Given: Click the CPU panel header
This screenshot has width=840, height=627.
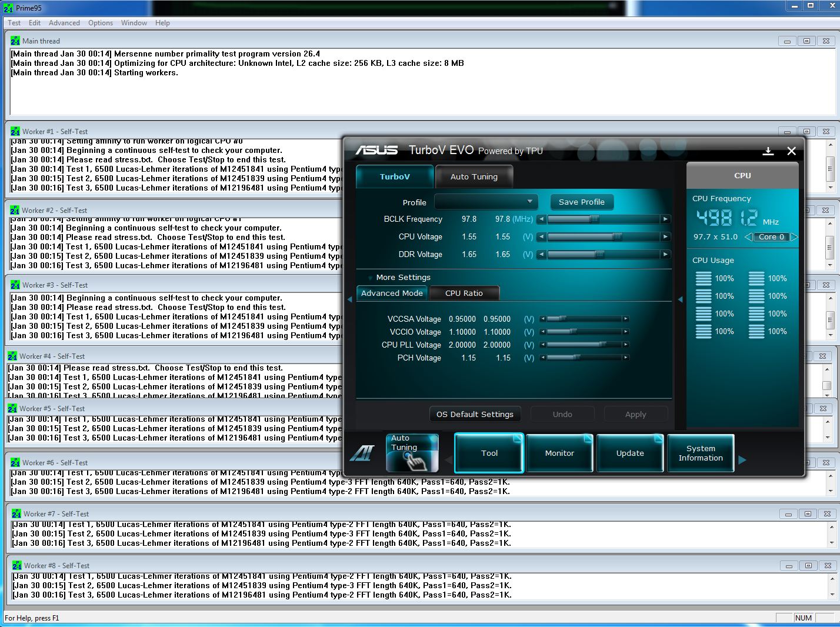Looking at the screenshot, I should [742, 175].
